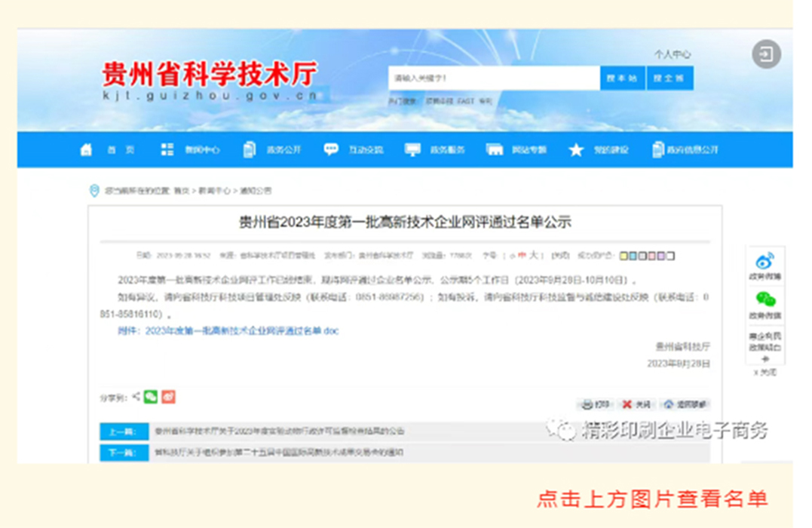
Task: Share article via the red Weibo icon
Action: (x=168, y=397)
